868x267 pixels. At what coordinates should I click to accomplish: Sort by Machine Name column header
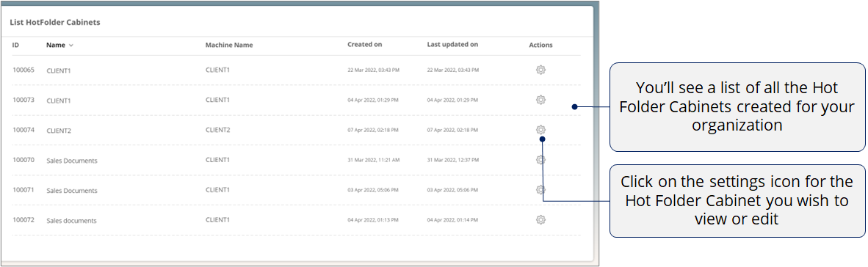point(229,45)
